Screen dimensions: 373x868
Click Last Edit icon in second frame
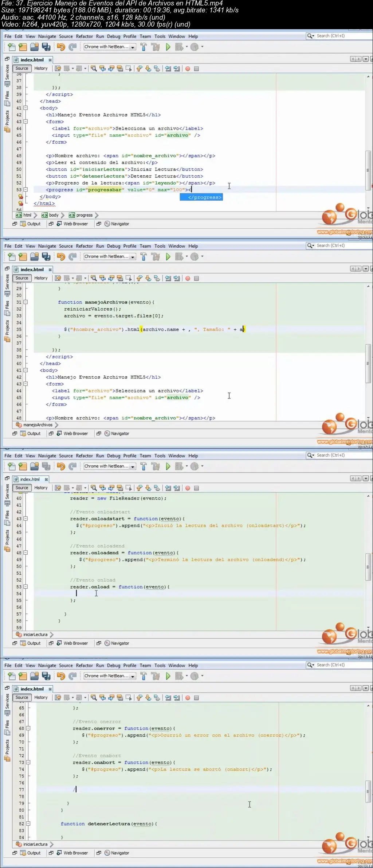click(58, 278)
